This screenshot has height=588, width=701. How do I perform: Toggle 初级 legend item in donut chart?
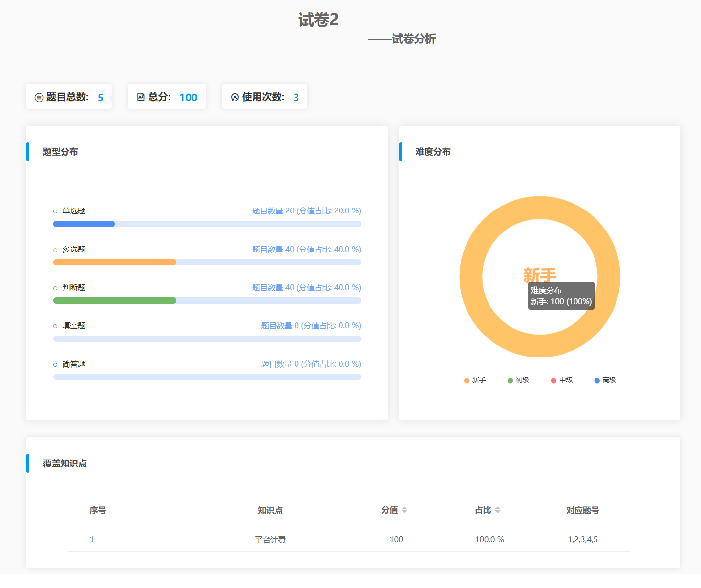(x=518, y=380)
